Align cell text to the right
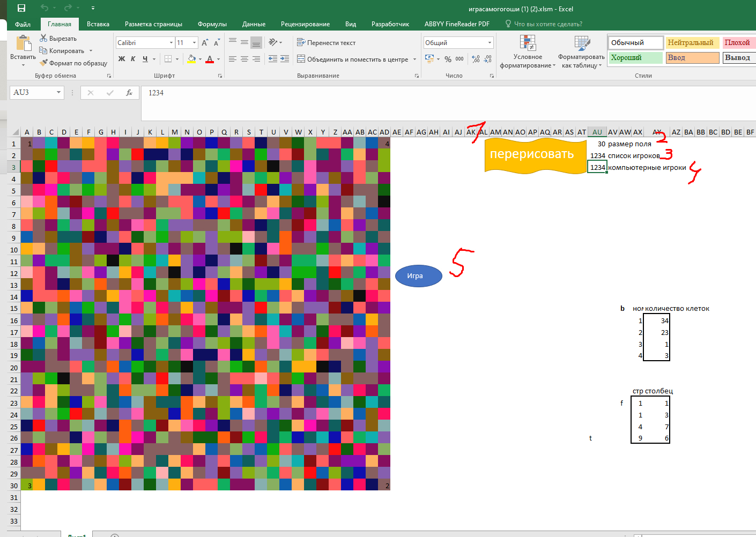 point(256,59)
